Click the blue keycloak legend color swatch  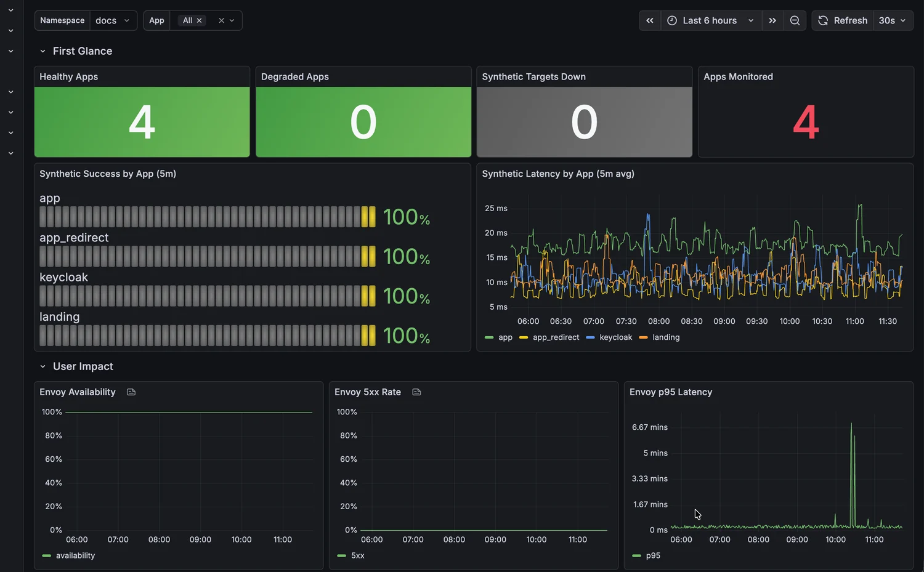[590, 337]
